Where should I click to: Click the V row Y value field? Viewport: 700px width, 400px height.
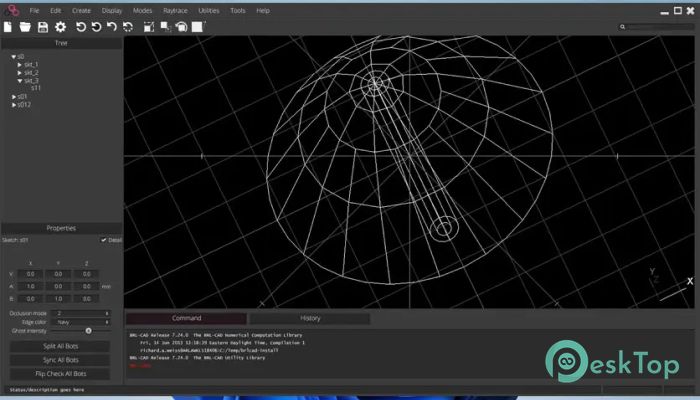[x=58, y=274]
